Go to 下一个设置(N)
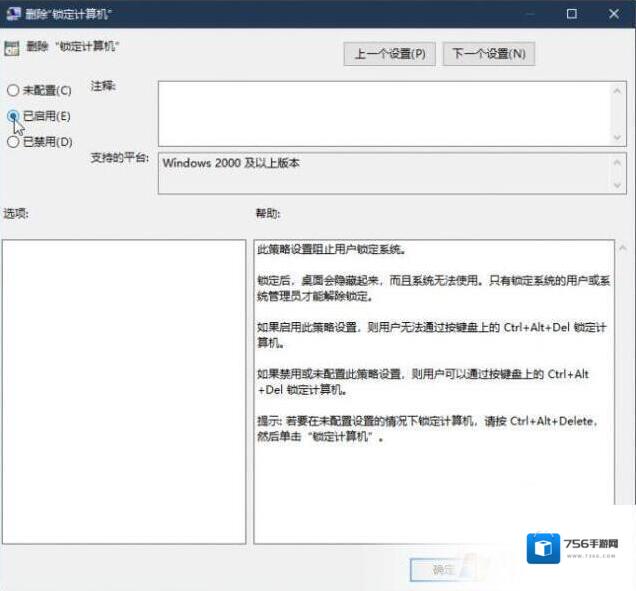This screenshot has width=636, height=591. (488, 53)
